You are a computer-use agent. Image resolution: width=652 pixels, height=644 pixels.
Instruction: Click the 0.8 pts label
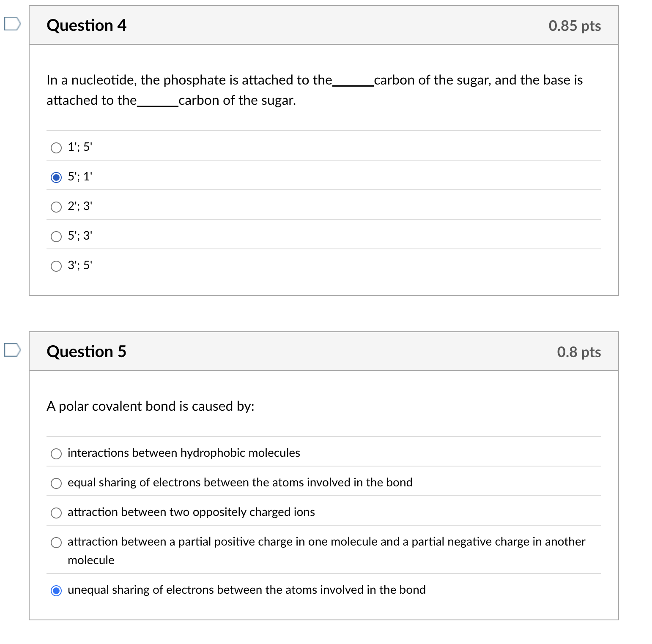point(579,351)
